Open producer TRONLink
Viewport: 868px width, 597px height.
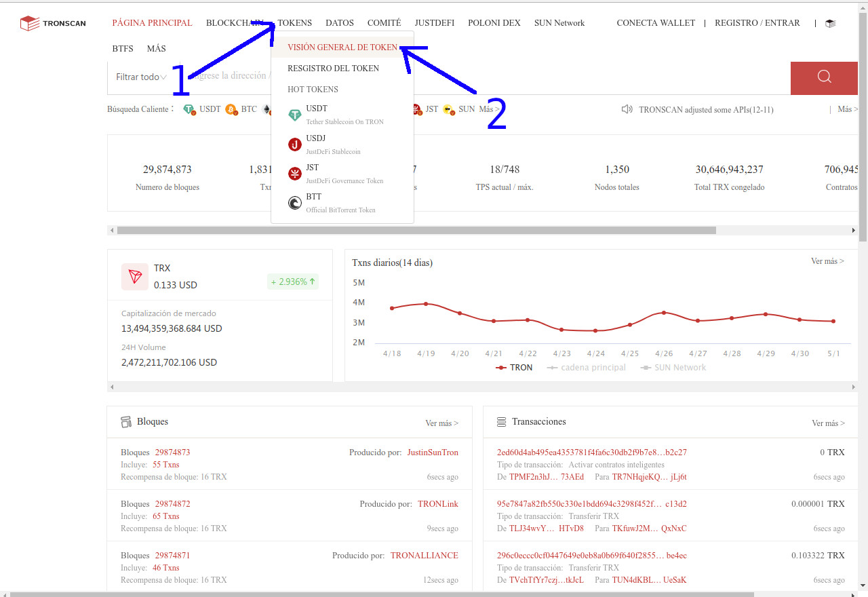coord(438,504)
